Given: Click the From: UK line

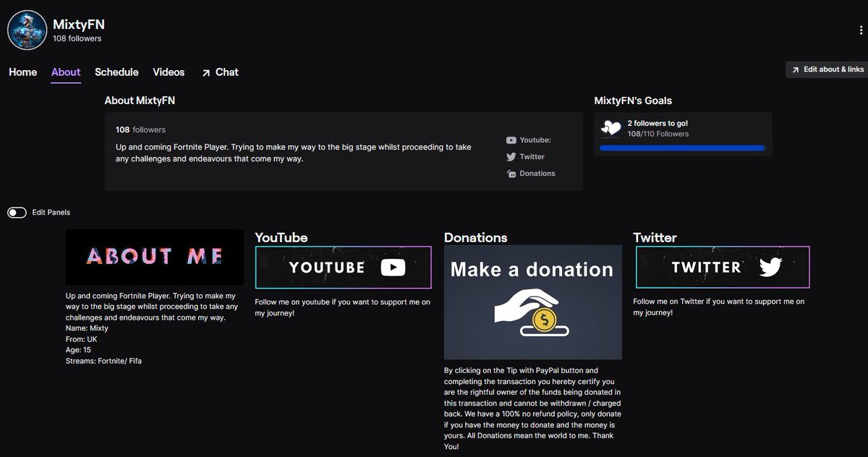Looking at the screenshot, I should pos(81,339).
